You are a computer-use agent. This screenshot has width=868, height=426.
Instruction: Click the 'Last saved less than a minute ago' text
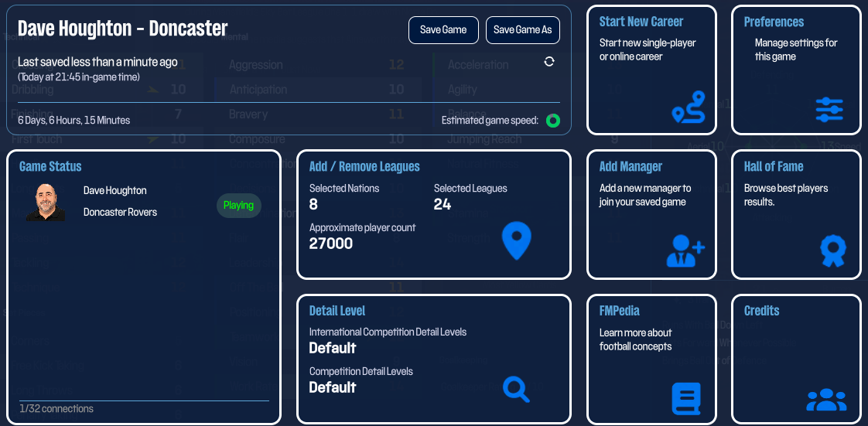click(97, 62)
